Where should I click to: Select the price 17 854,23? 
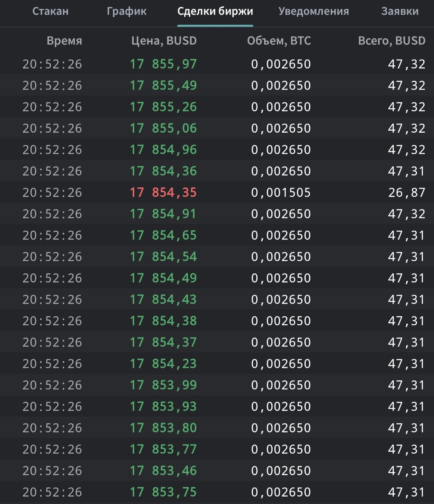pyautogui.click(x=163, y=363)
